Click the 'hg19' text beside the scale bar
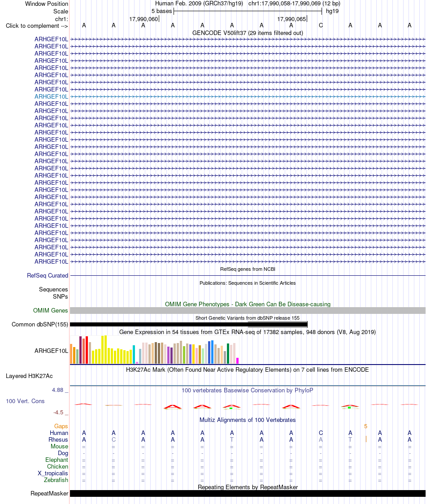This screenshot has width=426, height=504. point(332,11)
